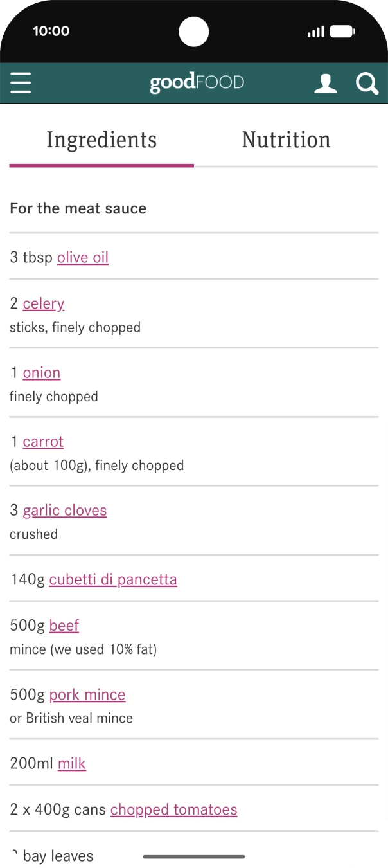
Task: View the cubetti di pancetta link
Action: pos(113,579)
